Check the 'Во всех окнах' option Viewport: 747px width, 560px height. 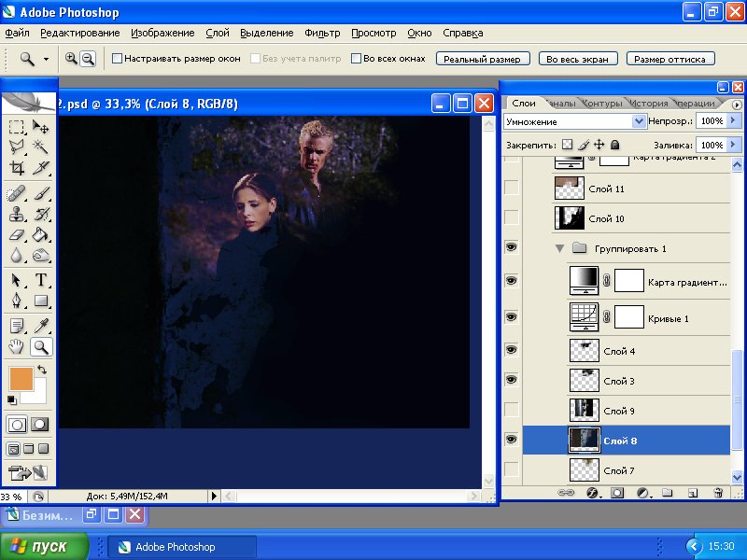[356, 59]
